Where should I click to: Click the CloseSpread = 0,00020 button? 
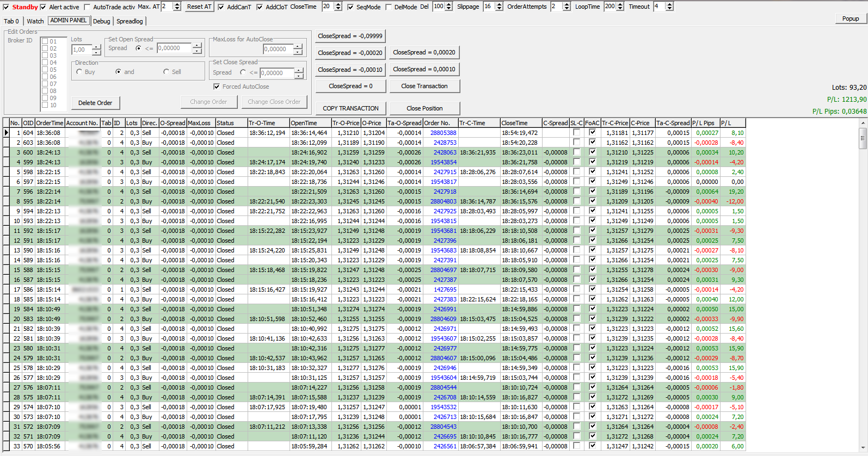(424, 52)
